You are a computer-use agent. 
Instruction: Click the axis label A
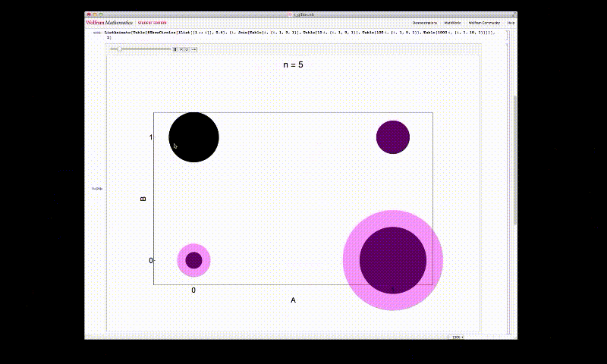click(293, 300)
